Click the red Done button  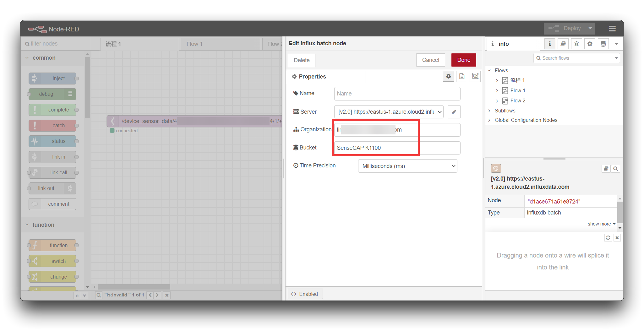pyautogui.click(x=464, y=60)
